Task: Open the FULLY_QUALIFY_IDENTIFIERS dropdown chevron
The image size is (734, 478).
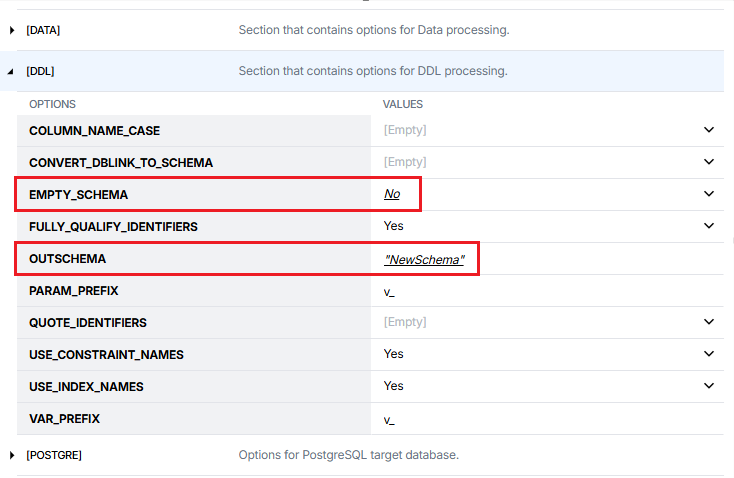Action: pyautogui.click(x=709, y=226)
